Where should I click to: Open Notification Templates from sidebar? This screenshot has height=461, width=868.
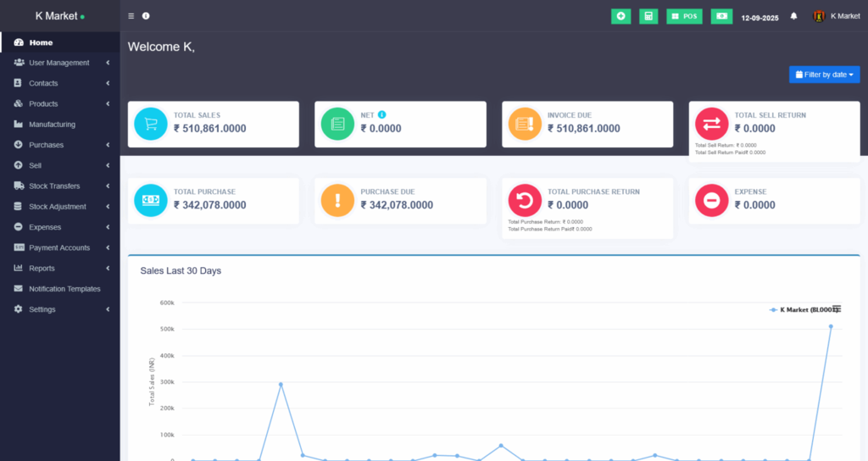tap(64, 289)
